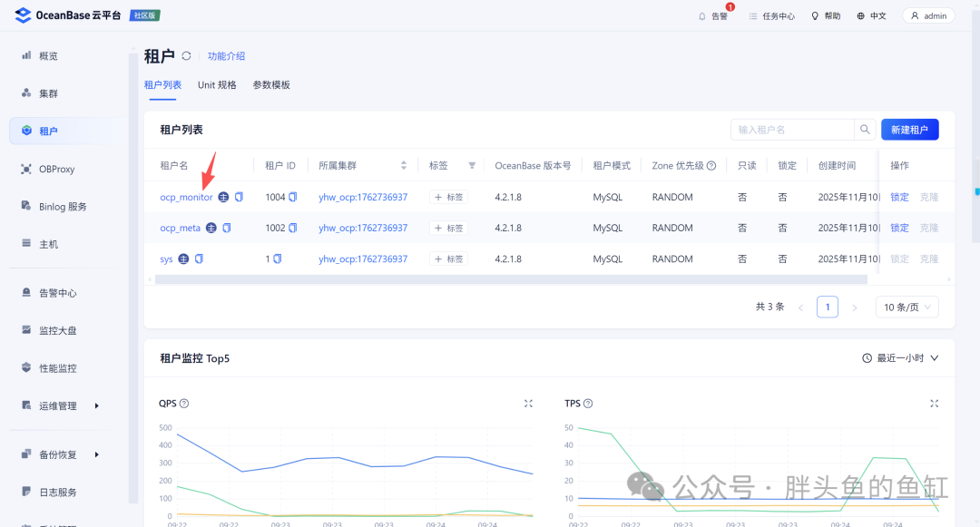The image size is (980, 527).
Task: Click page number 1 in pagination
Action: point(828,307)
